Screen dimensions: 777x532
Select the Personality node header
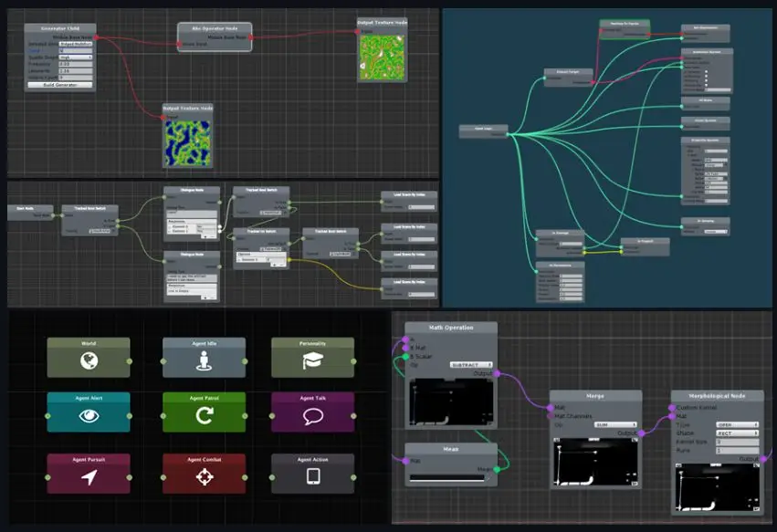(x=312, y=343)
